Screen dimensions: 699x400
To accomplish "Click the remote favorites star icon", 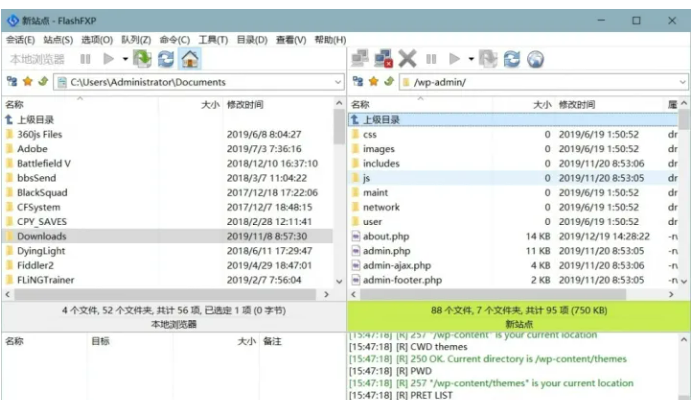I will click(374, 82).
